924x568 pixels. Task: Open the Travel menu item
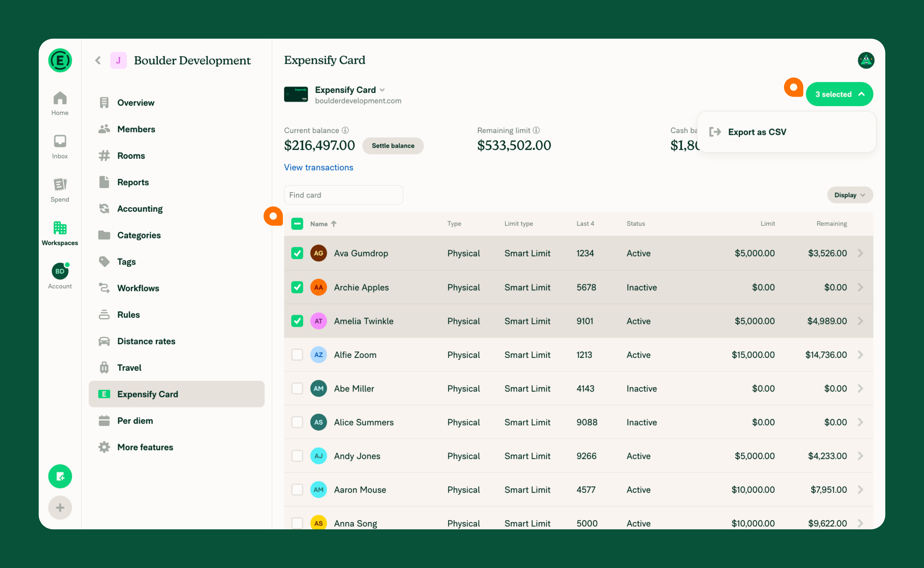pyautogui.click(x=176, y=367)
